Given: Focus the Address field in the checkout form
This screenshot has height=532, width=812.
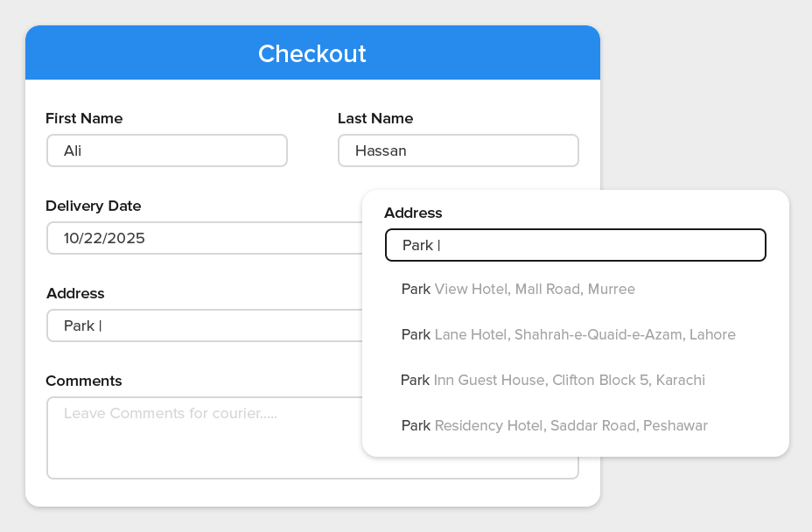Looking at the screenshot, I should click(x=203, y=325).
